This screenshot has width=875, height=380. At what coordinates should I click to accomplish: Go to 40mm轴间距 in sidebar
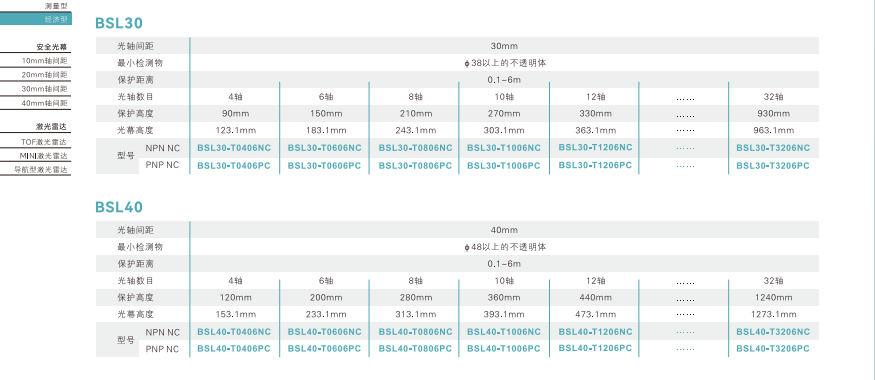(45, 103)
